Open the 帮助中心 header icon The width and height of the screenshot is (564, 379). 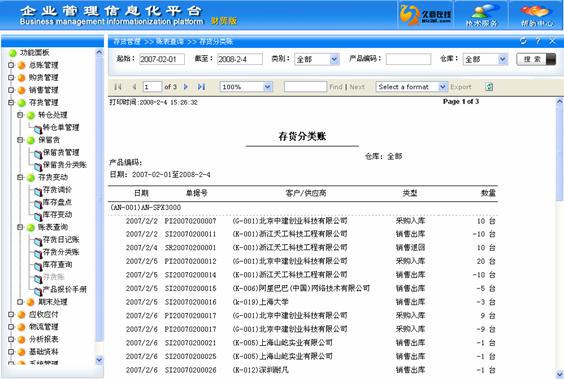537,14
